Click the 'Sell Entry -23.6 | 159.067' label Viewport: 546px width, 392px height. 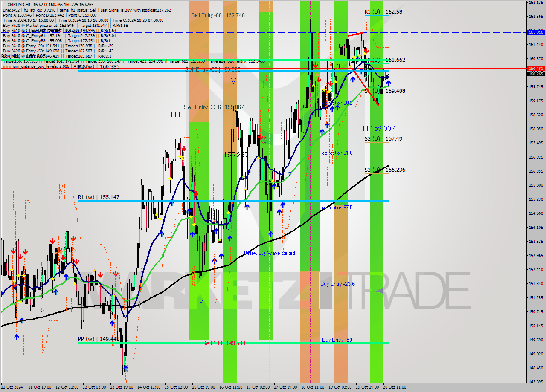coord(214,107)
